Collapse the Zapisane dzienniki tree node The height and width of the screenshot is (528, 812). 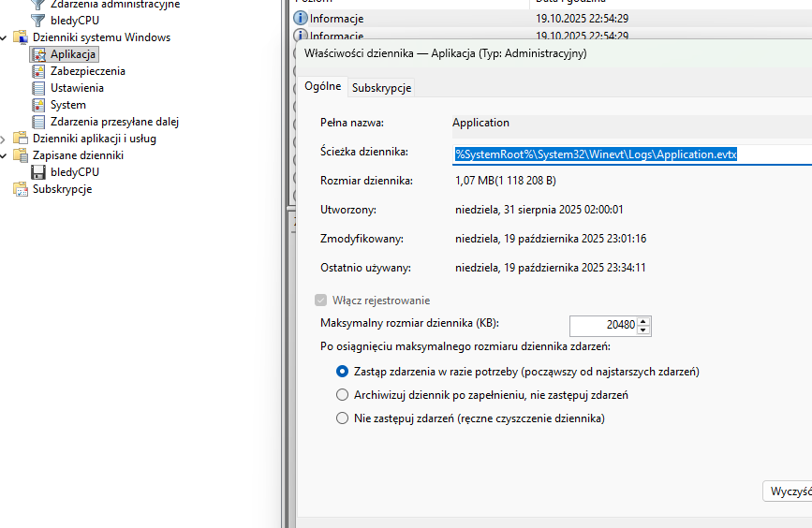click(4, 155)
